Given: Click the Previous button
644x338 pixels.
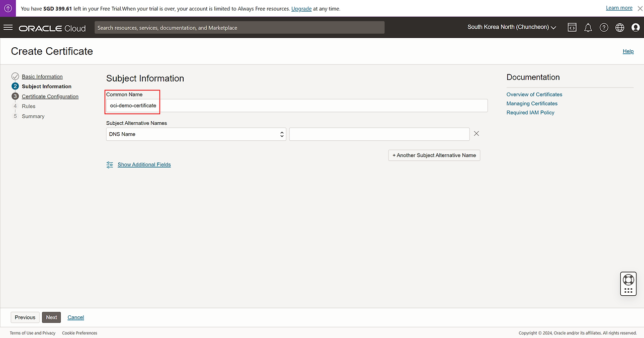Looking at the screenshot, I should pyautogui.click(x=25, y=317).
